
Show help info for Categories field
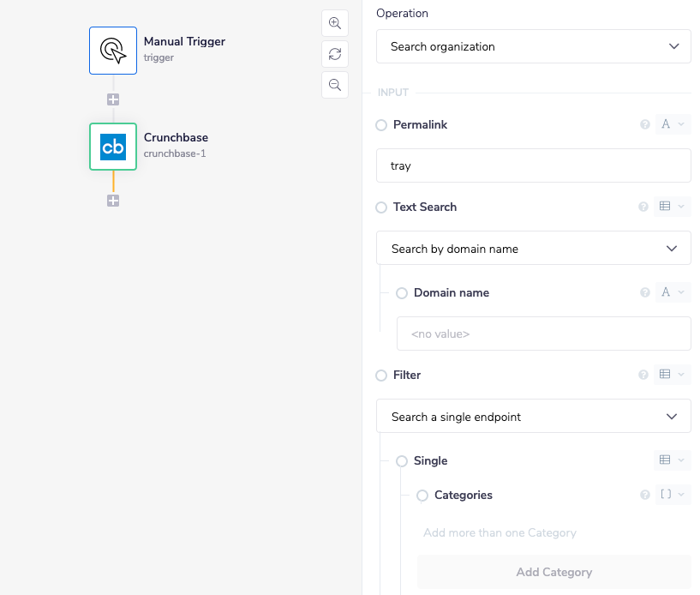tap(645, 496)
